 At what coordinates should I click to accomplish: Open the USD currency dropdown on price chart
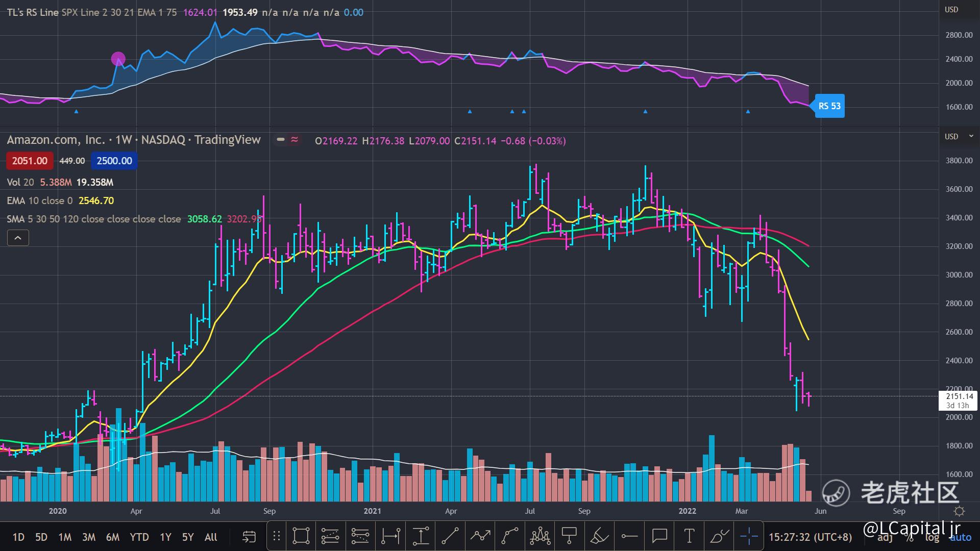click(x=959, y=137)
